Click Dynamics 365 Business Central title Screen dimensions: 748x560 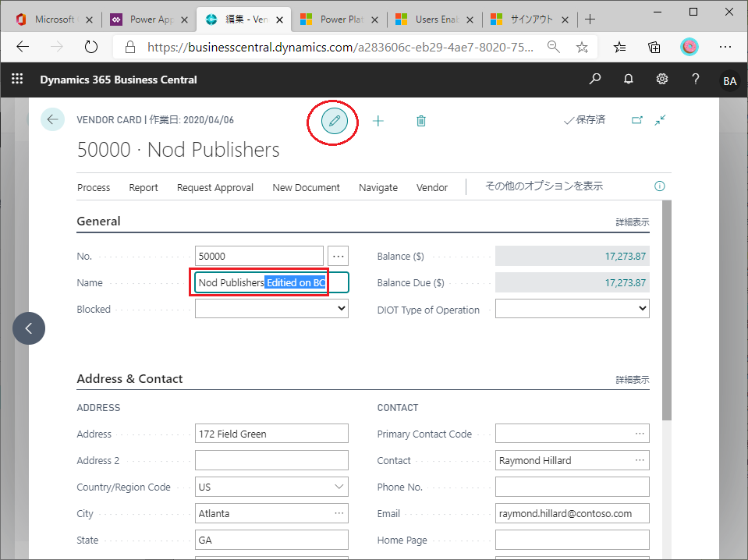(119, 80)
